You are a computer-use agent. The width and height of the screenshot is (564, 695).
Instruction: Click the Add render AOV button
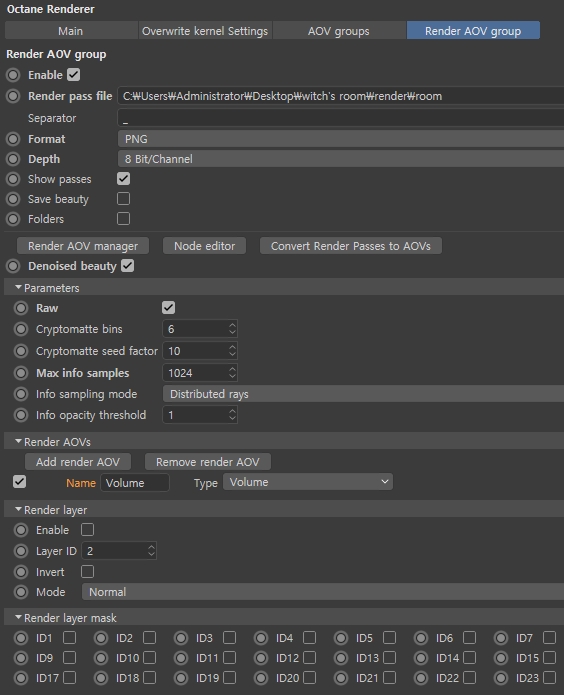click(x=78, y=462)
